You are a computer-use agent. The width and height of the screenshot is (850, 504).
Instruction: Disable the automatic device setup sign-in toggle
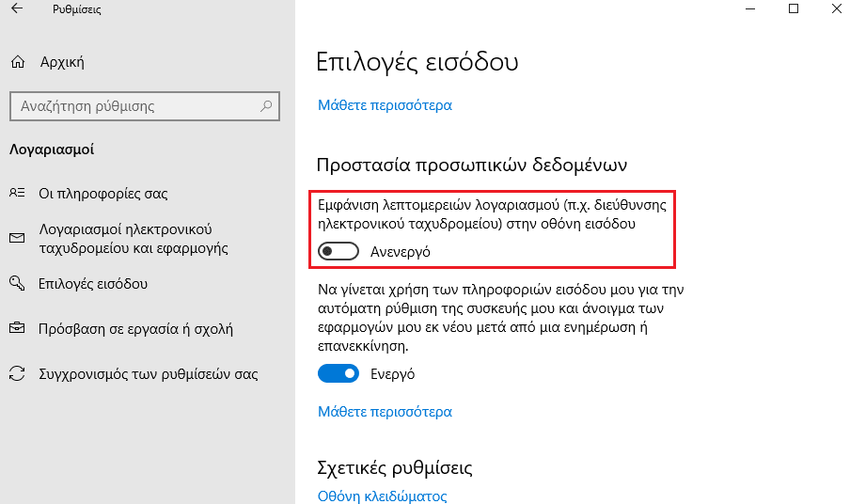339,374
